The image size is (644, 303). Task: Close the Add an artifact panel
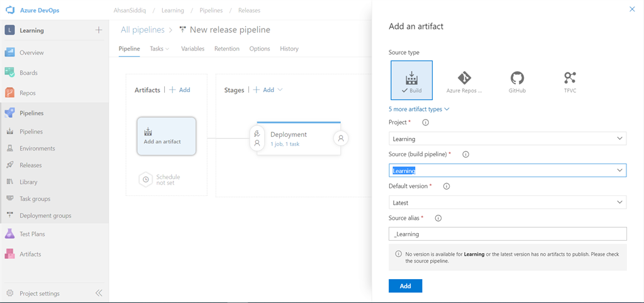click(x=632, y=9)
